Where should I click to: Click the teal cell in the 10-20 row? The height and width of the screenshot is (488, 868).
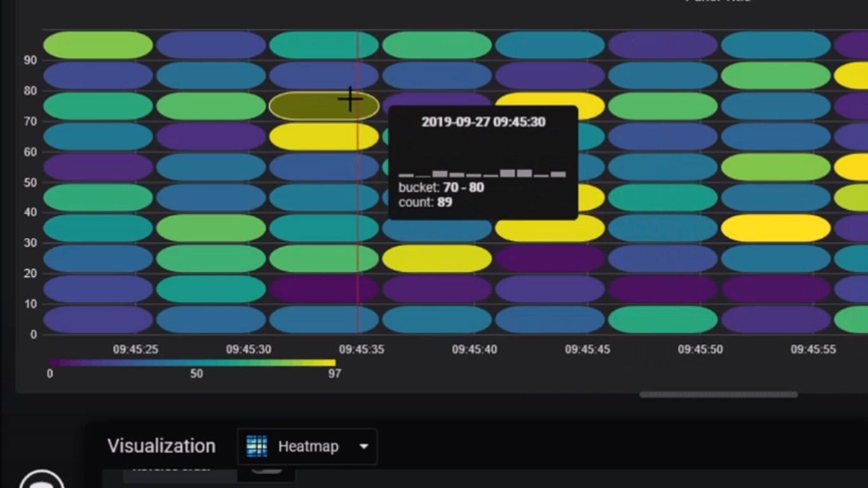pyautogui.click(x=211, y=289)
